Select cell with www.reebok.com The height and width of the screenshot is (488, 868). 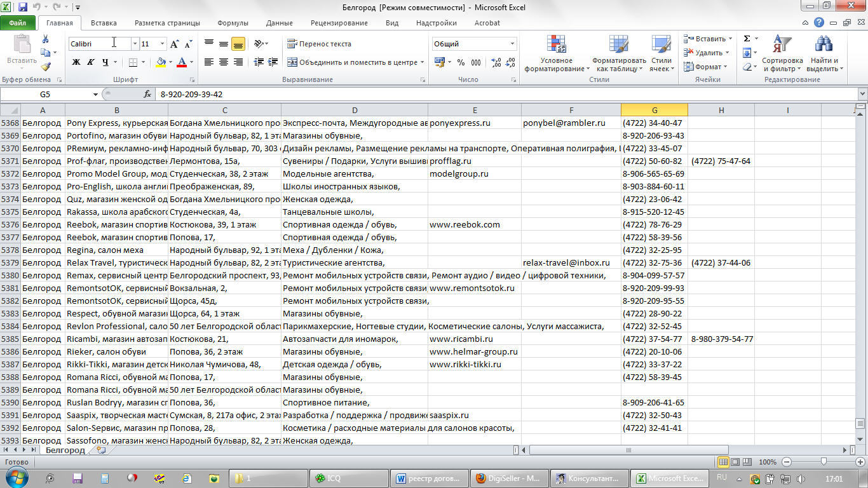point(473,224)
